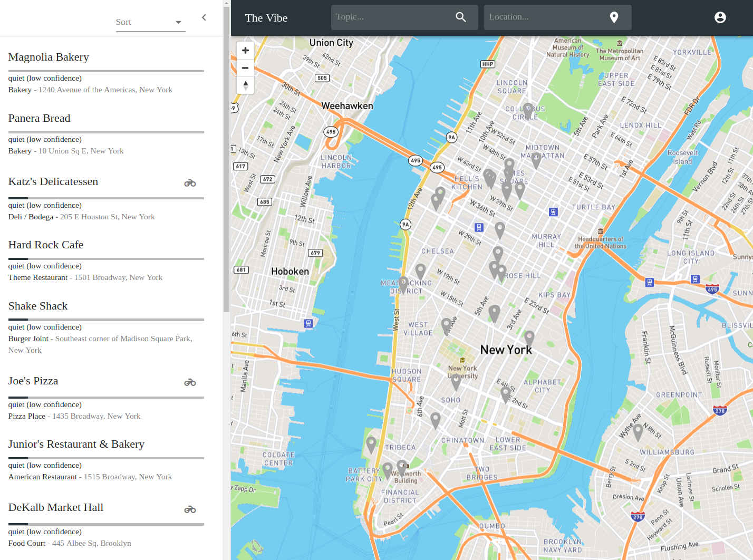Select the map pin near E 4th St
The height and width of the screenshot is (560, 753).
[506, 394]
